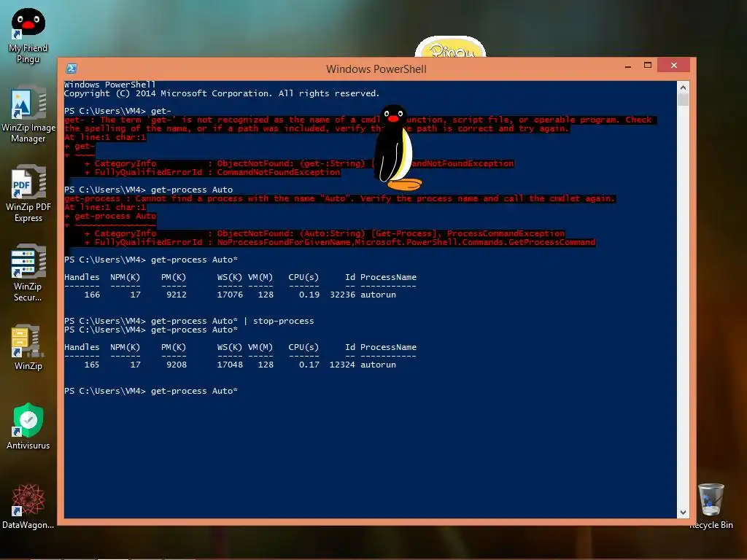Open the Recycle Bin on the desktop

[711, 506]
